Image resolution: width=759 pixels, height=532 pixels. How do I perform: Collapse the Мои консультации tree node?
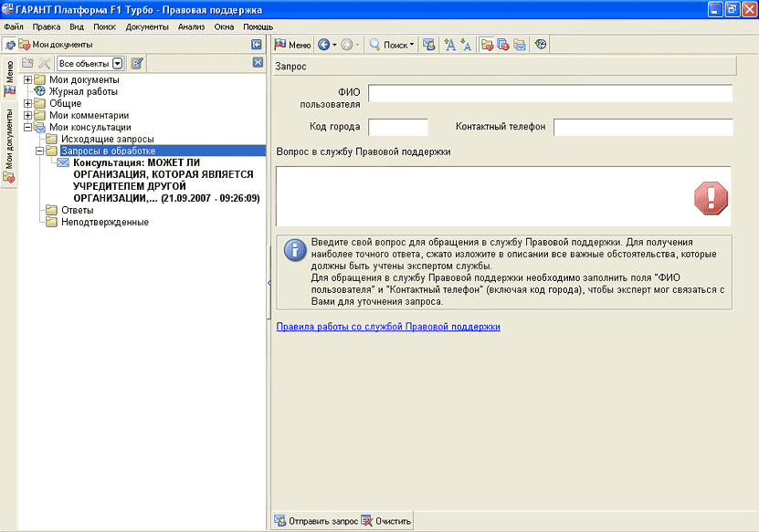[x=28, y=127]
